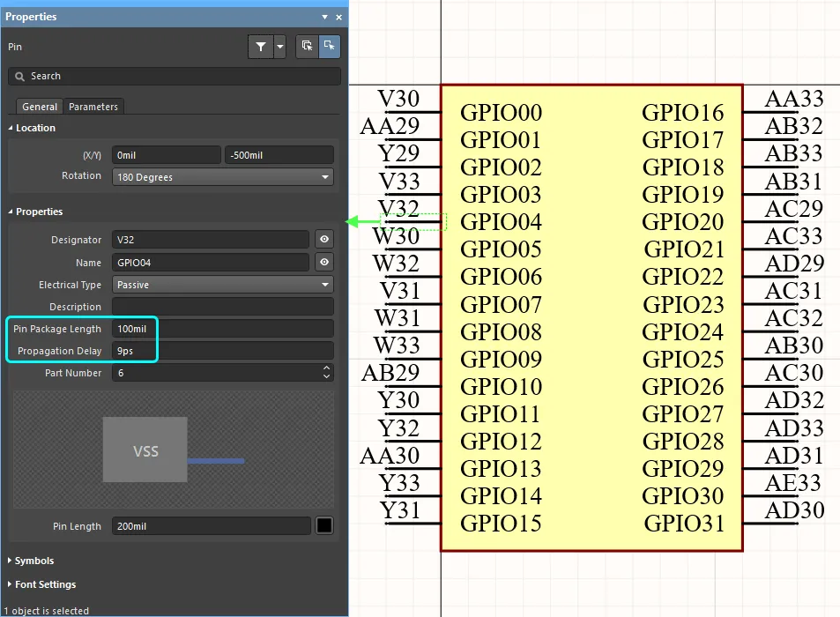Click the select-from-document cursor icon

307,46
